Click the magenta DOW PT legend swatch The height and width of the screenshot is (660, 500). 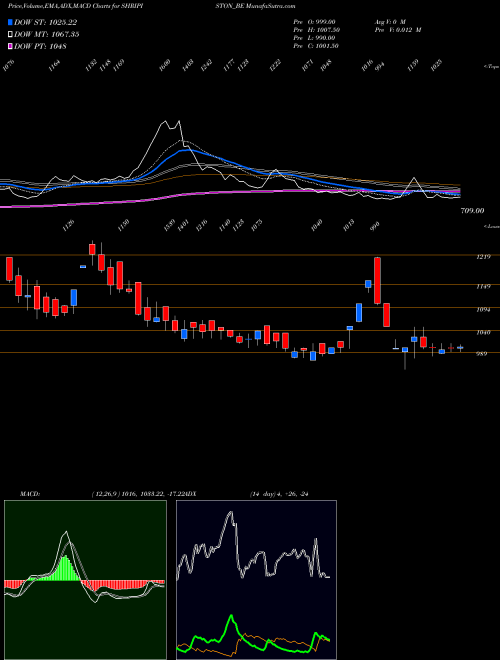click(x=11, y=46)
